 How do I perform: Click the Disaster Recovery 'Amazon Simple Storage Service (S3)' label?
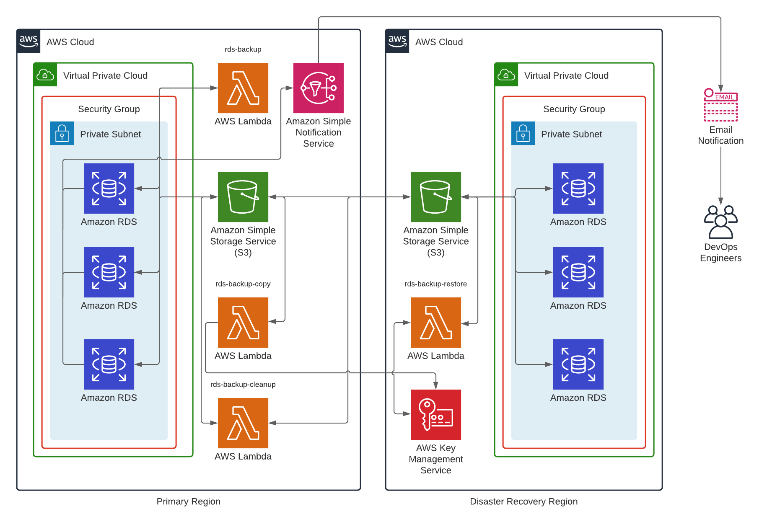[x=436, y=241]
